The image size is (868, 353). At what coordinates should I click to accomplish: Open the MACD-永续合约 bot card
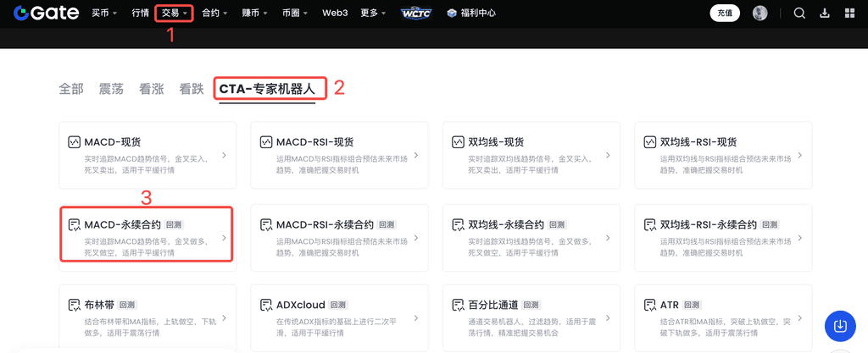coord(146,233)
